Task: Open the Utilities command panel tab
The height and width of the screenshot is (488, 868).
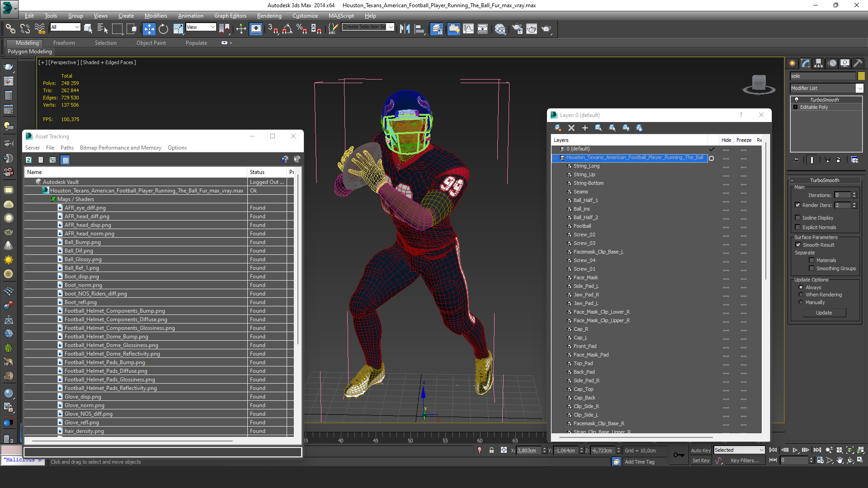Action: [x=858, y=63]
